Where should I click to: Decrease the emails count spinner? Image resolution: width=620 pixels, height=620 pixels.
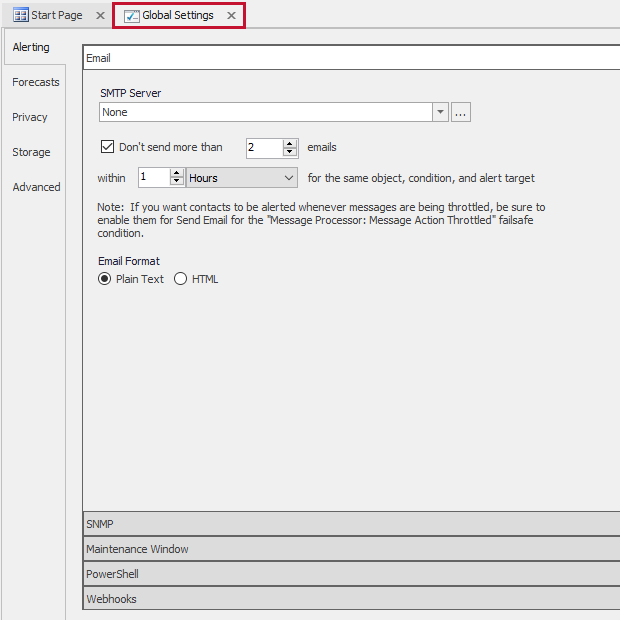[x=290, y=153]
